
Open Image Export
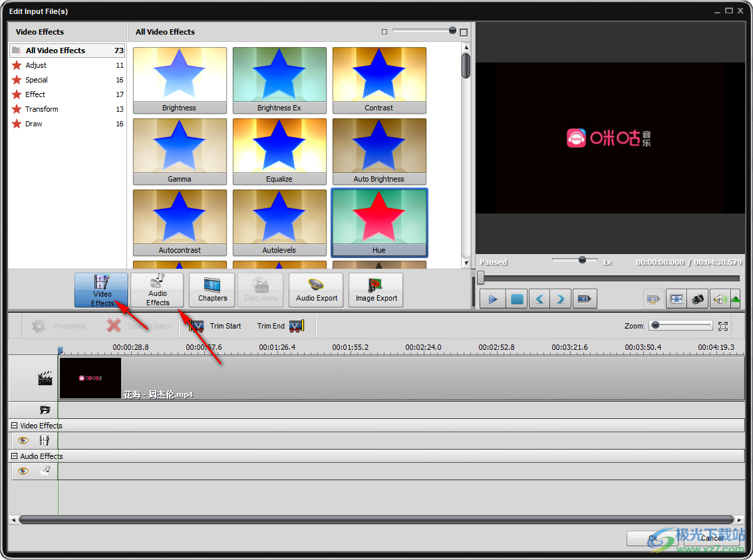[376, 290]
